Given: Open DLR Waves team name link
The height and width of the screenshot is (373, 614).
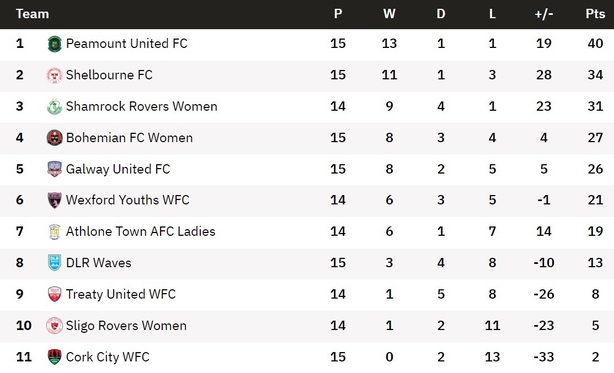Looking at the screenshot, I should click(x=98, y=263).
